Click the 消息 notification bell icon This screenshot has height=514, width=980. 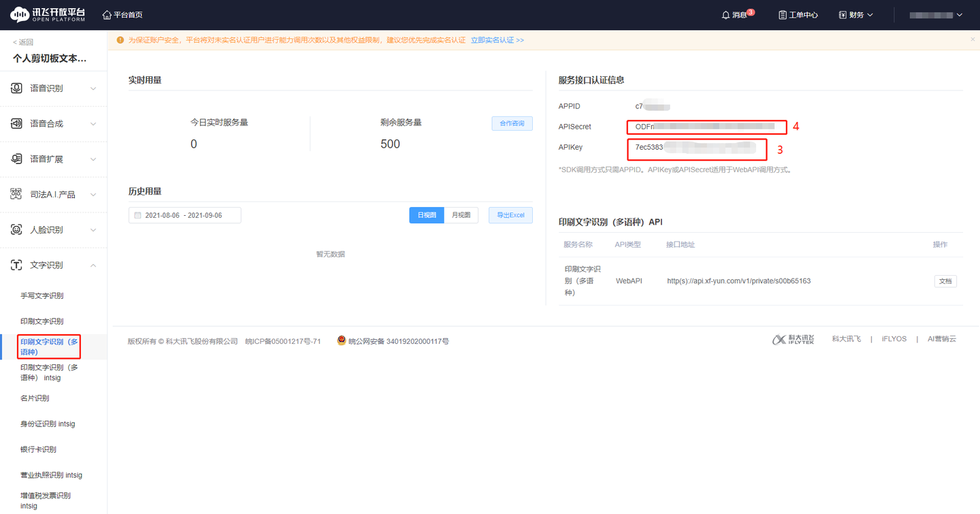(x=725, y=14)
